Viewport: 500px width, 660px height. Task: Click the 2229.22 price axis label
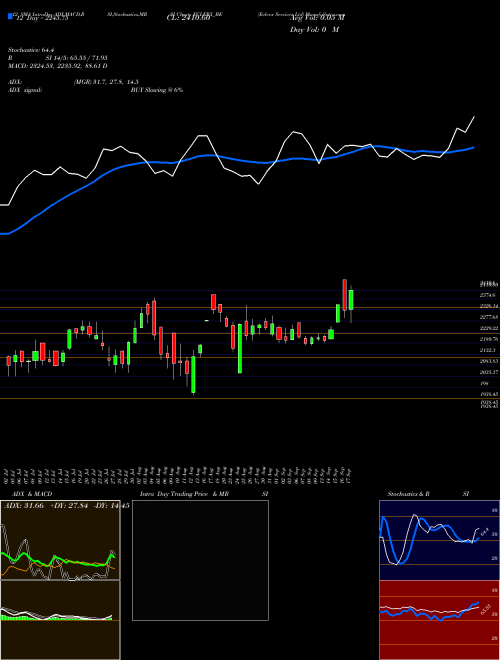(488, 328)
